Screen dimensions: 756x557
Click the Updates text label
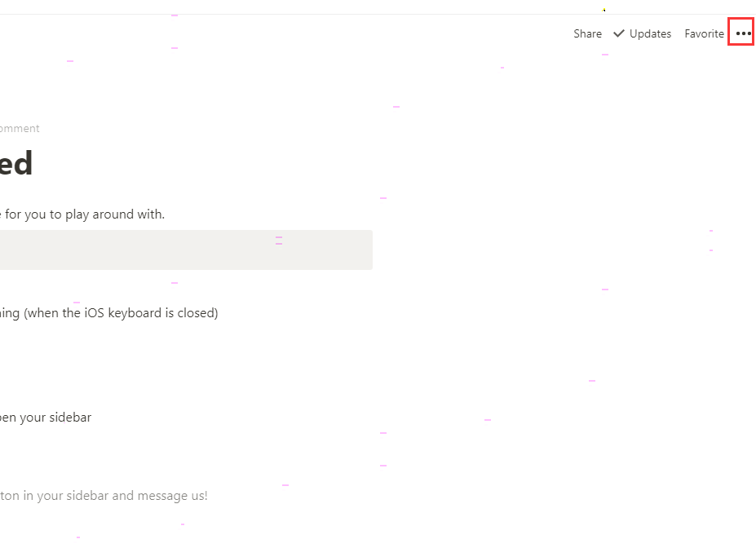click(650, 33)
